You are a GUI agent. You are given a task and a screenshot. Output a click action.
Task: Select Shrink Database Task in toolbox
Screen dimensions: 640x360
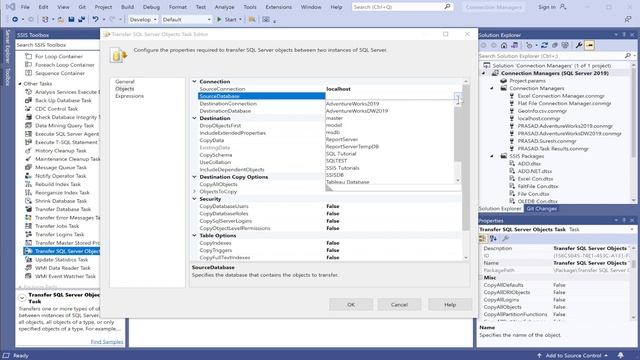coord(61,201)
